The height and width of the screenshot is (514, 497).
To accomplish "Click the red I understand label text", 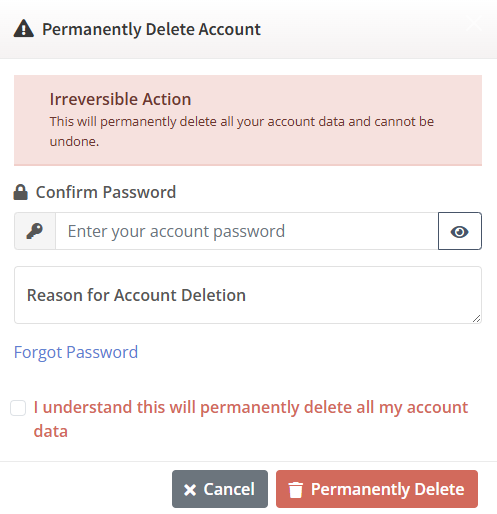I will point(251,419).
